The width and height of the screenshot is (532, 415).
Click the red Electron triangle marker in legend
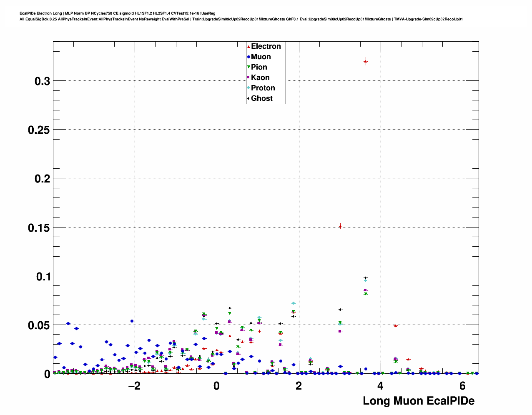[x=248, y=47]
